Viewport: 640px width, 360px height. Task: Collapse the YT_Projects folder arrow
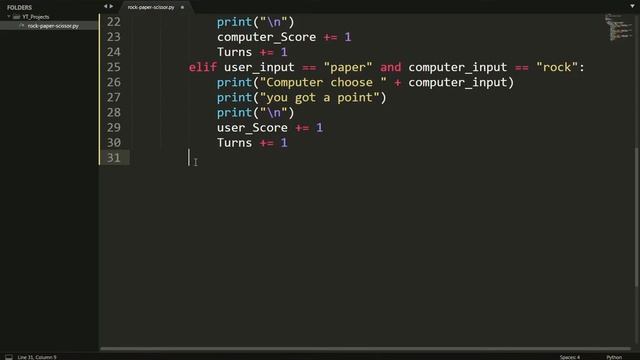tap(9, 17)
